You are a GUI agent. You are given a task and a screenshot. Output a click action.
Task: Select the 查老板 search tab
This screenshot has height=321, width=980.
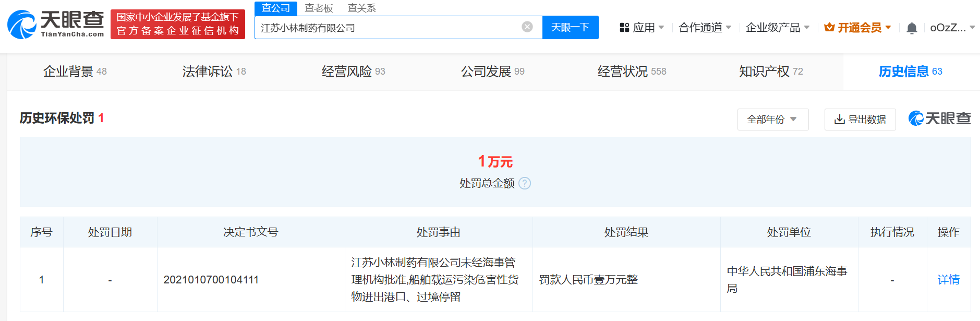pos(319,8)
